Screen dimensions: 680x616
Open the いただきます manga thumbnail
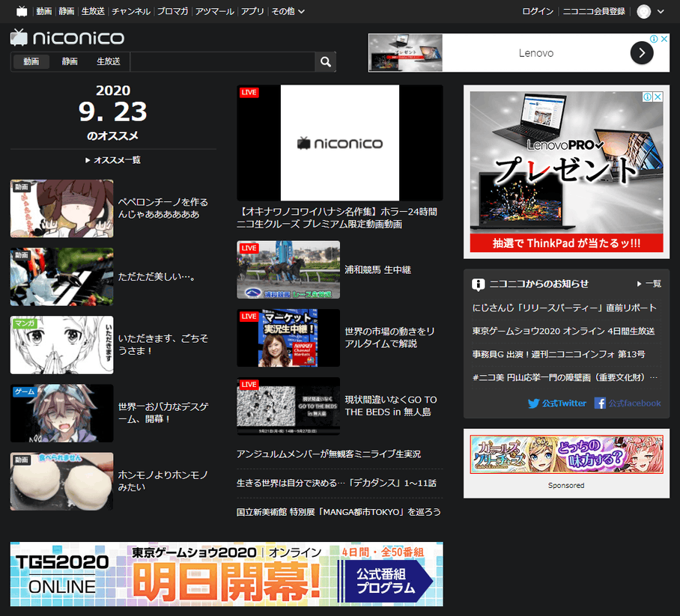[62, 345]
